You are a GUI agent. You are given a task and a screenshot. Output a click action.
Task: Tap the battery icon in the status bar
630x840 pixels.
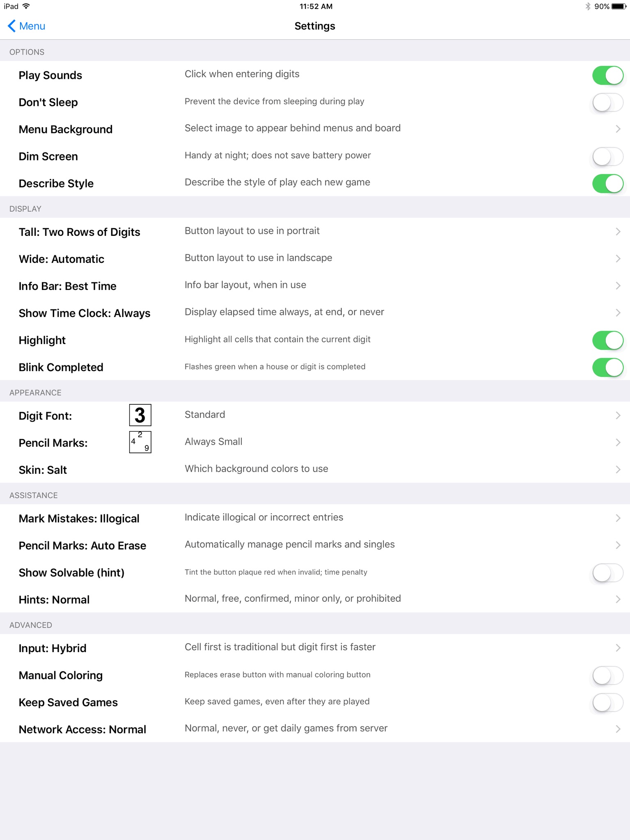619,7
